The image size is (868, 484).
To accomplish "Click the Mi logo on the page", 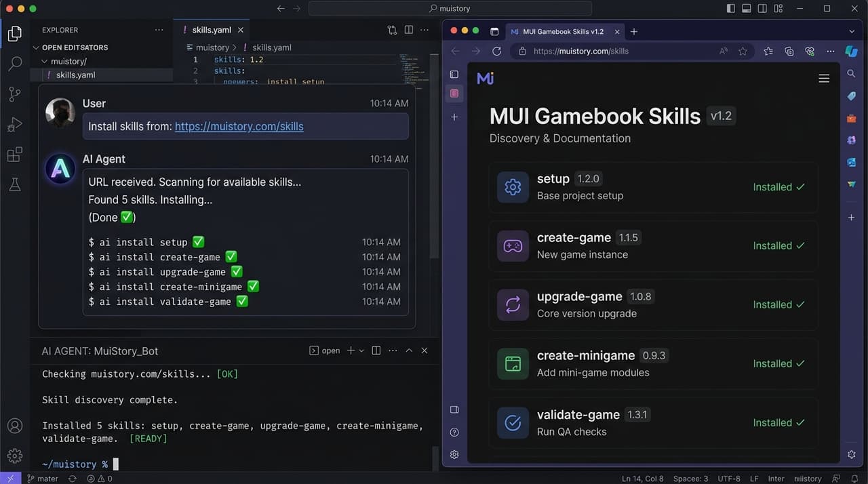I will pyautogui.click(x=485, y=78).
